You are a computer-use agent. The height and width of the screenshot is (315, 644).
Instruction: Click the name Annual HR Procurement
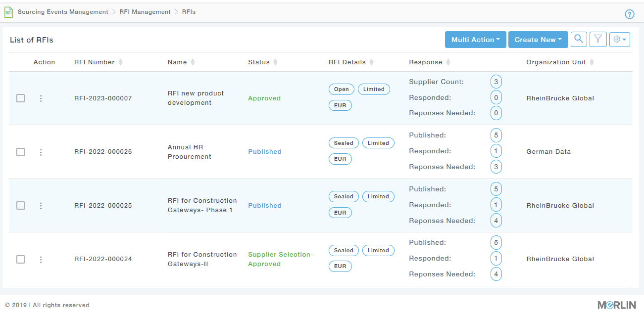(190, 152)
